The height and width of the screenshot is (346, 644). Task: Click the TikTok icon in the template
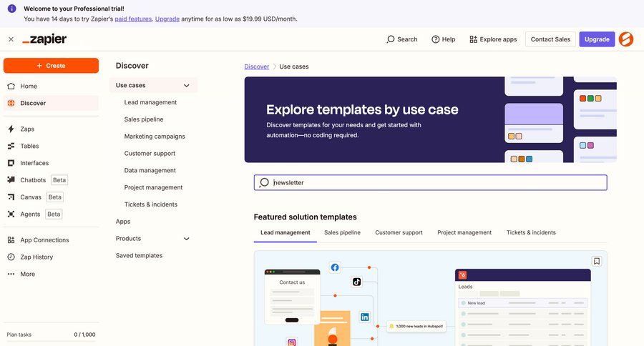click(x=356, y=282)
